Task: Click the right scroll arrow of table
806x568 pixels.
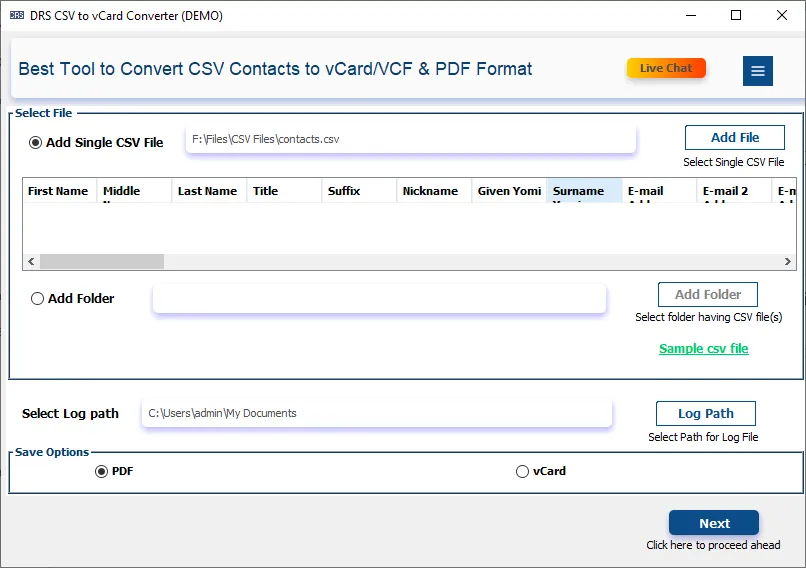Action: pos(787,262)
